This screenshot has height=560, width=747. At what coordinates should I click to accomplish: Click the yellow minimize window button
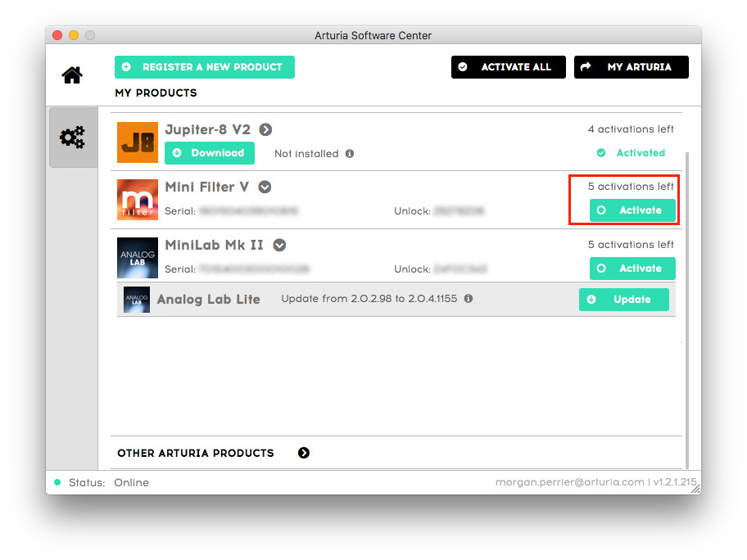pyautogui.click(x=74, y=35)
